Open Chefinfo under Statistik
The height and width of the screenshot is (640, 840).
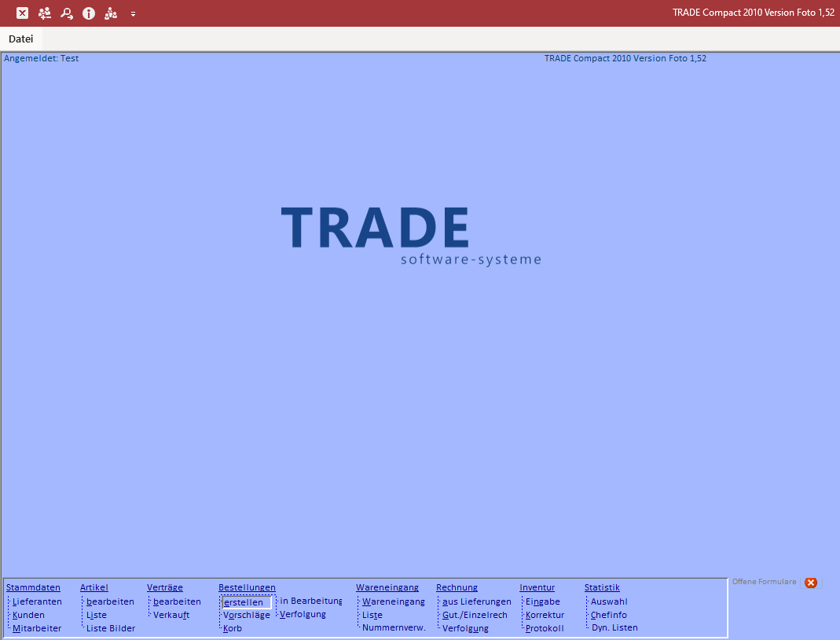(608, 615)
